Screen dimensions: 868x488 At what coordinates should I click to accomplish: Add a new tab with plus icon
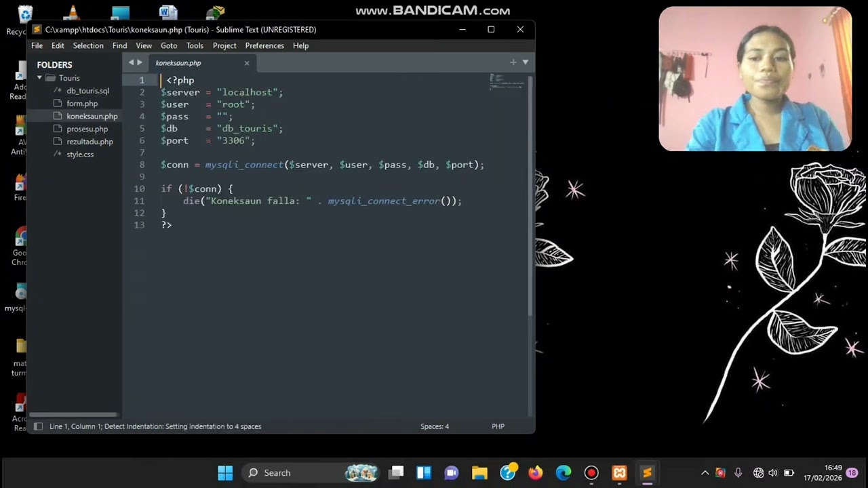(513, 62)
